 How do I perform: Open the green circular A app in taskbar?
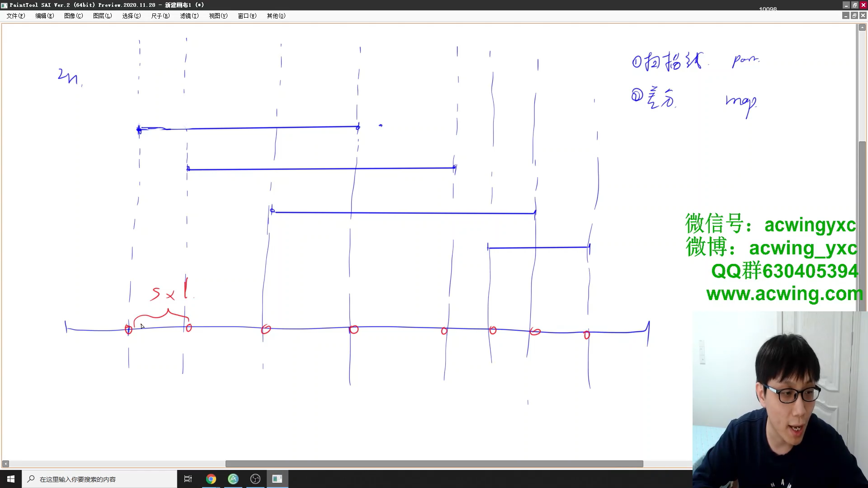pos(233,479)
